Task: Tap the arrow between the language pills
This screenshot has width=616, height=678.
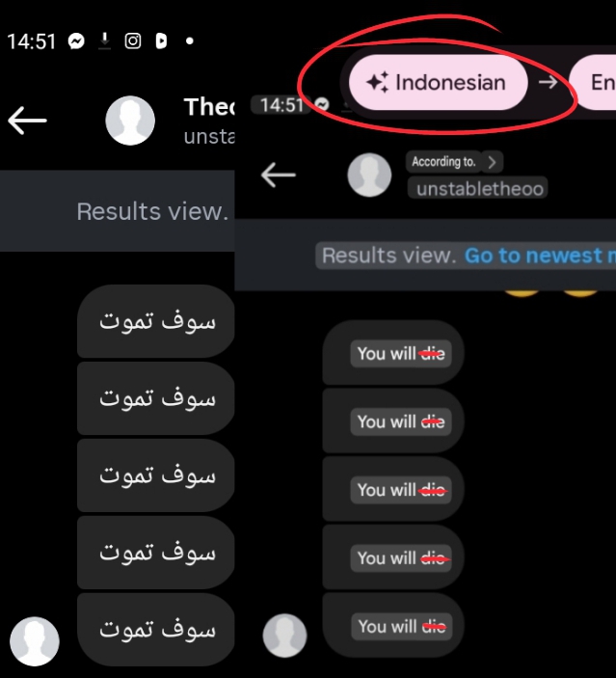Action: tap(549, 82)
